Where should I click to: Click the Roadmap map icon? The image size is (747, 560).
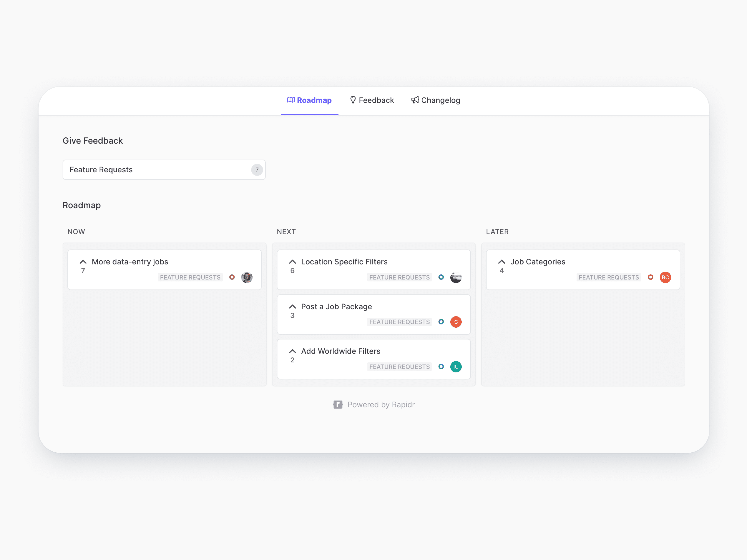pos(291,100)
